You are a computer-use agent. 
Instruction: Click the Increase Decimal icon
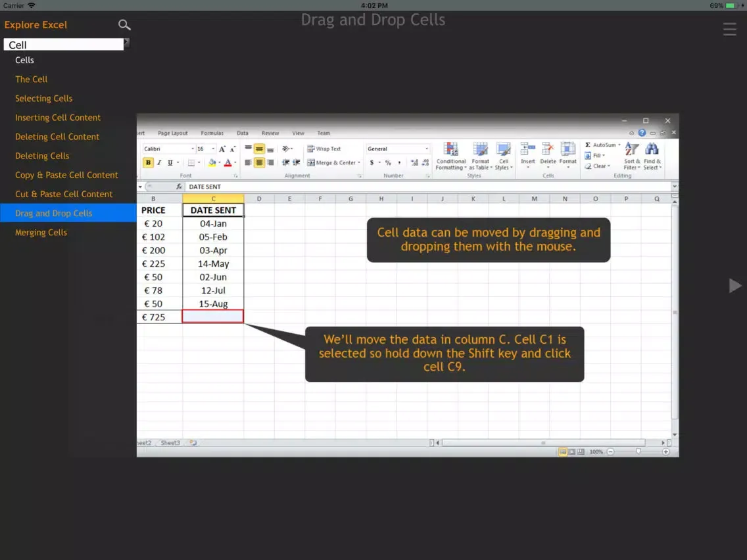point(414,162)
